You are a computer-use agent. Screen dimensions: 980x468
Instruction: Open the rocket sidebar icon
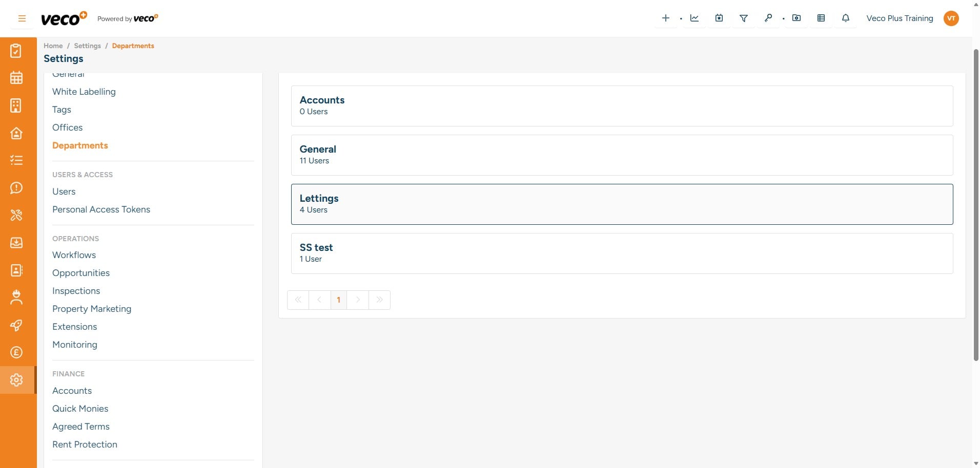[16, 325]
